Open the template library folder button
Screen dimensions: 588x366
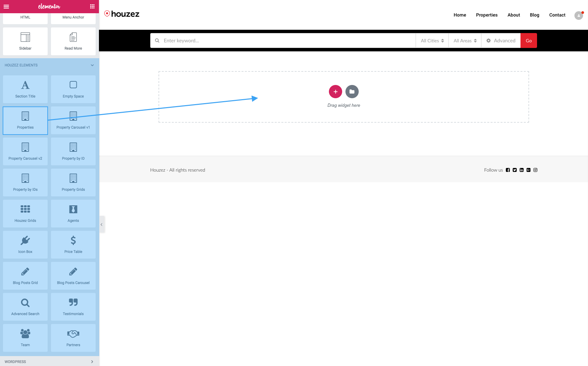point(352,92)
